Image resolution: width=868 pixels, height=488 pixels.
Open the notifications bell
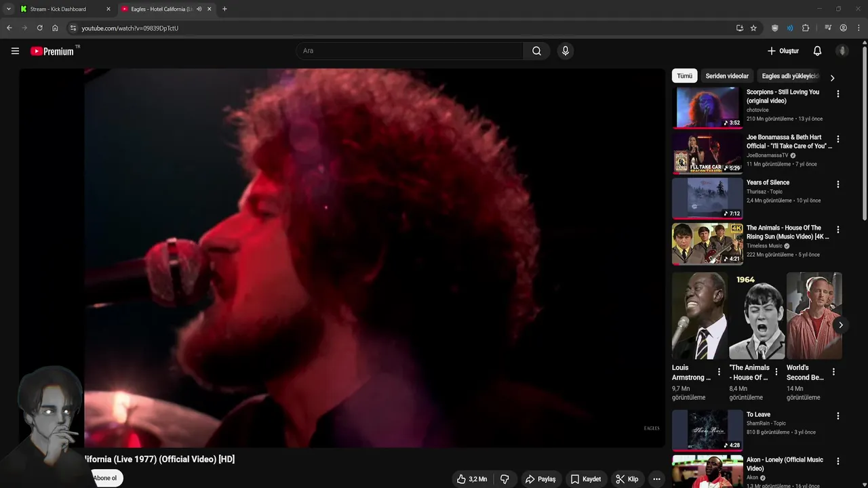point(817,51)
